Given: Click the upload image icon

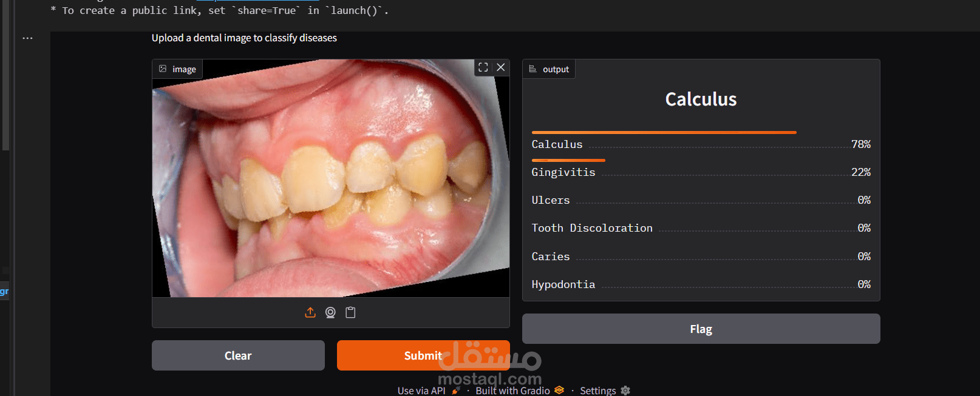Looking at the screenshot, I should coord(310,312).
